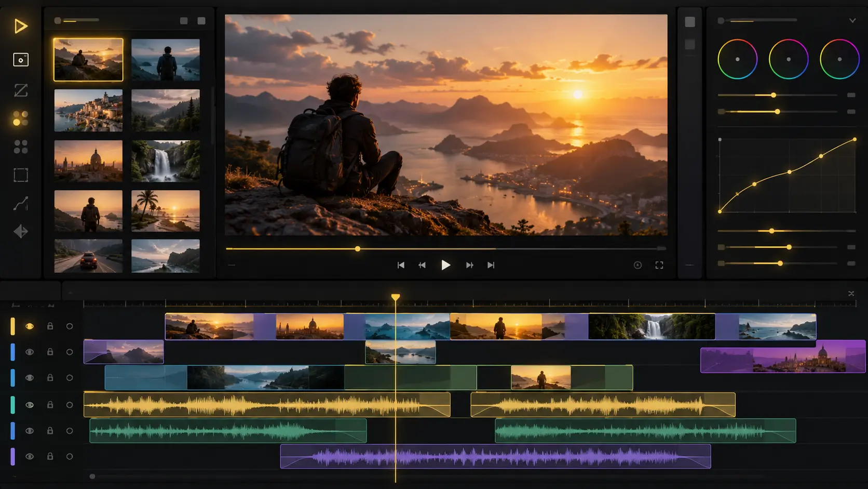The width and height of the screenshot is (868, 489).
Task: Toggle the yellow eye on the top video track
Action: tap(30, 326)
